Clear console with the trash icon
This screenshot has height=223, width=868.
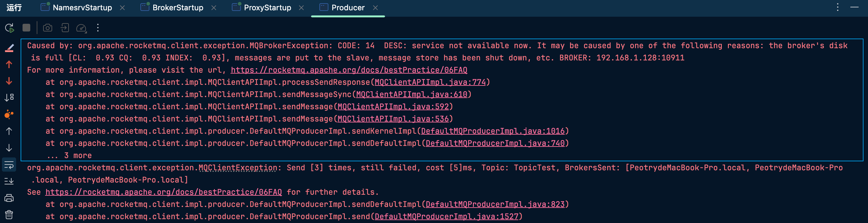pos(9,215)
